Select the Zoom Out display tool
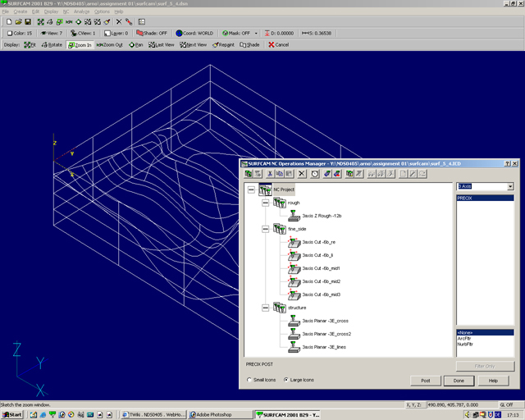 109,44
